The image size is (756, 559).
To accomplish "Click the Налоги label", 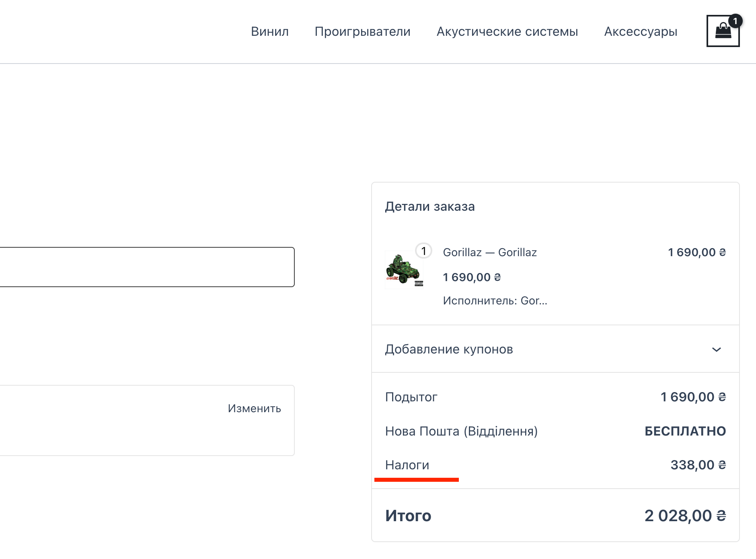I will pyautogui.click(x=407, y=465).
